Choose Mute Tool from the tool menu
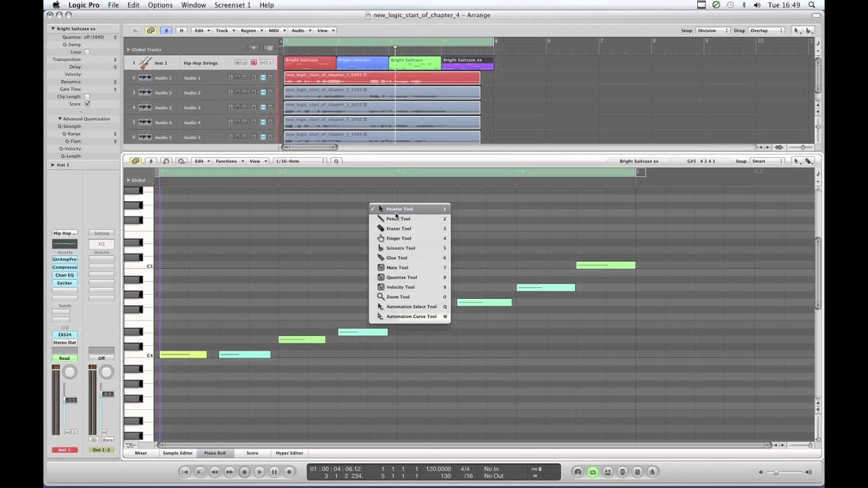 [x=410, y=268]
